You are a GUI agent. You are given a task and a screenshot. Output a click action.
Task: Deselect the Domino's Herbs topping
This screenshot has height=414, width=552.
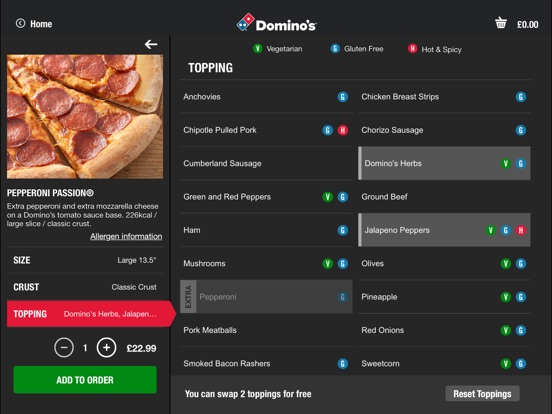point(444,163)
